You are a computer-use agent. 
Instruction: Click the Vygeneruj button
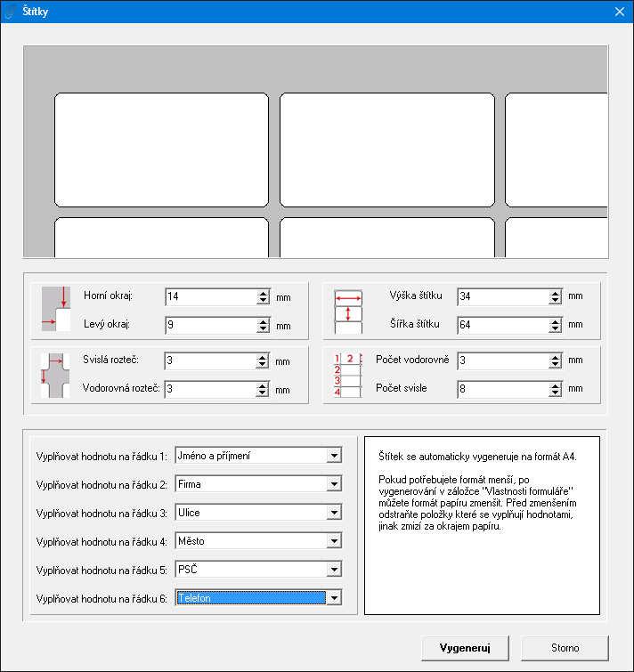(465, 648)
